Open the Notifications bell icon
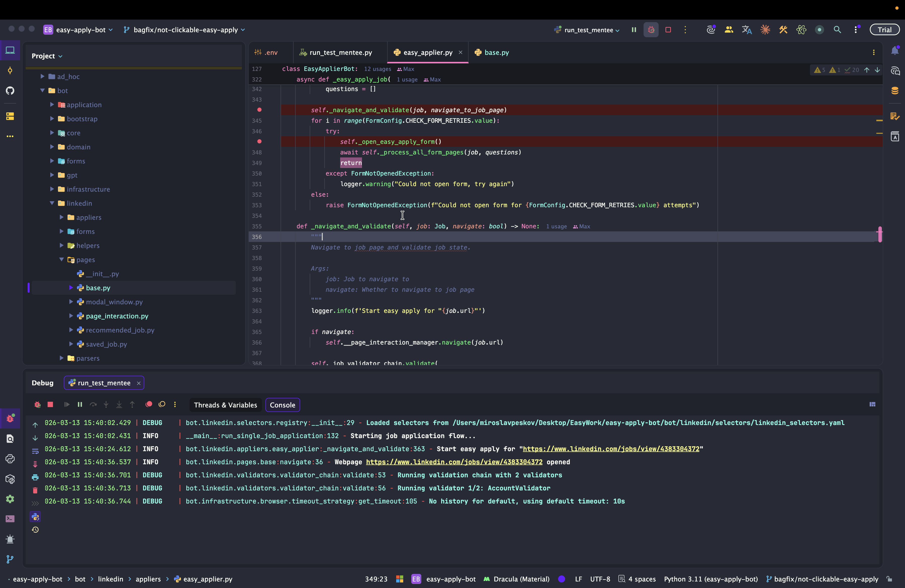The image size is (905, 588). click(x=895, y=51)
